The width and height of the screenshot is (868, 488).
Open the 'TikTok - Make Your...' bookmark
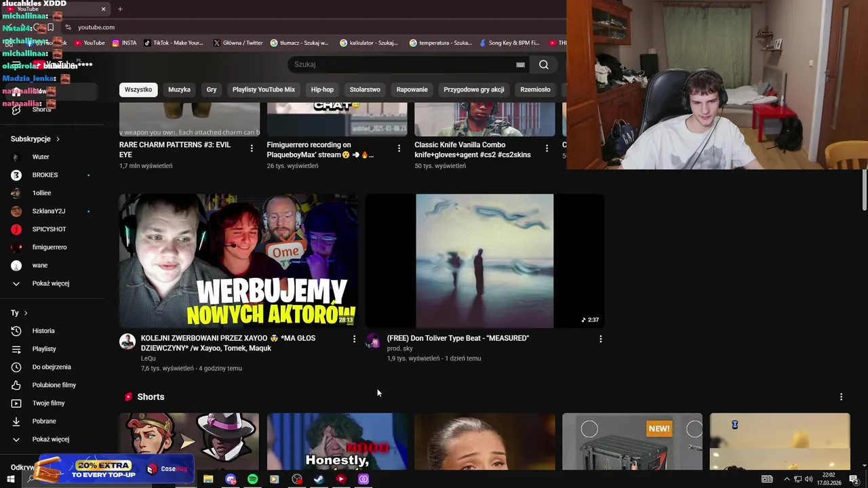click(173, 43)
